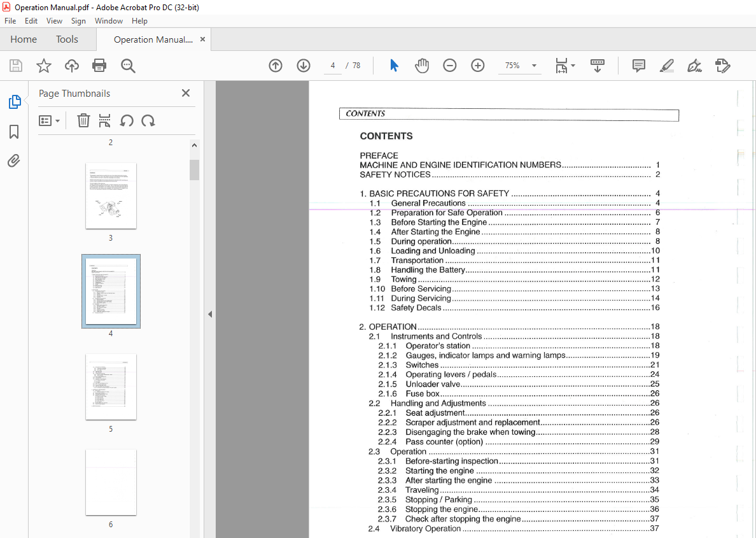
Task: Click the current page number field
Action: (x=333, y=66)
